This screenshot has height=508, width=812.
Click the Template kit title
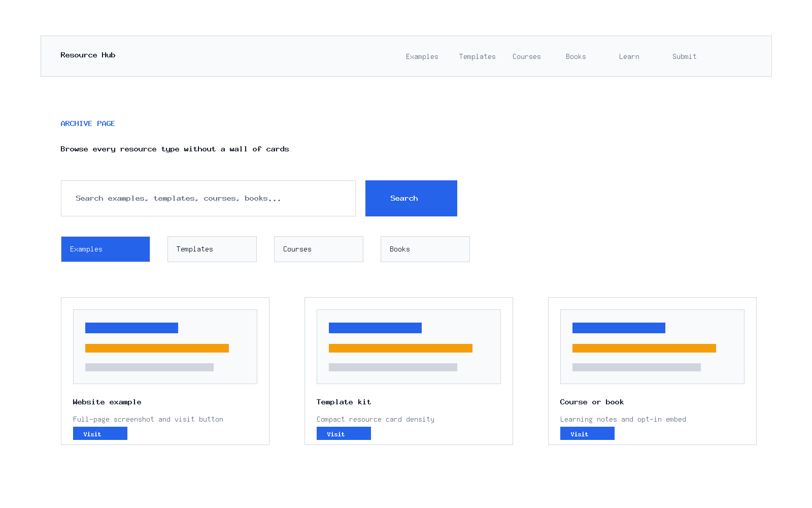pyautogui.click(x=344, y=402)
